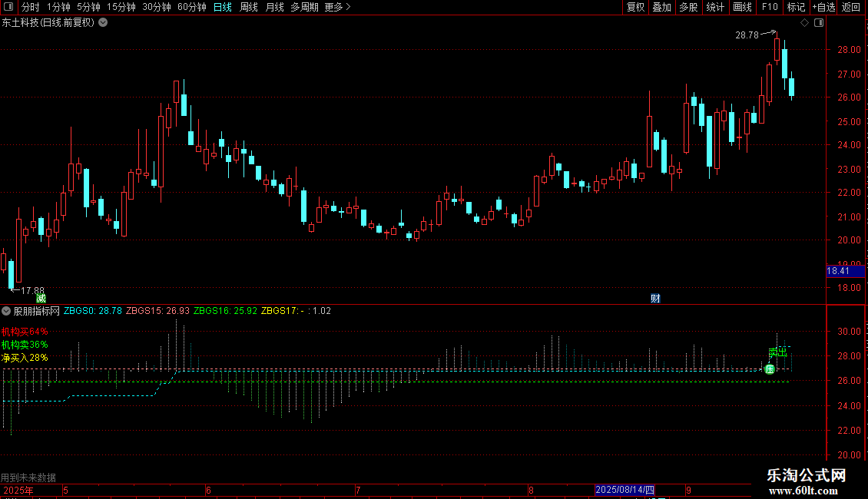Click 返回 to go back
Screen dimensions: 868x499
click(851, 7)
